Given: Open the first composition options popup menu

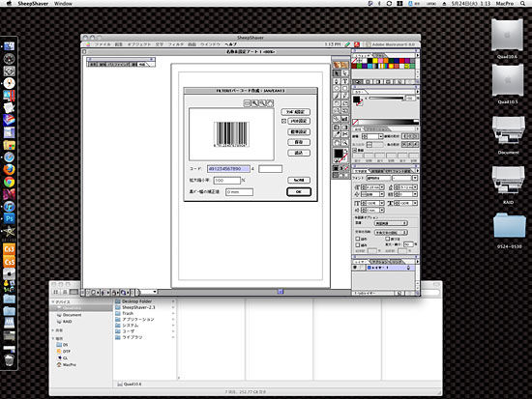Looking at the screenshot, I should click(391, 223).
